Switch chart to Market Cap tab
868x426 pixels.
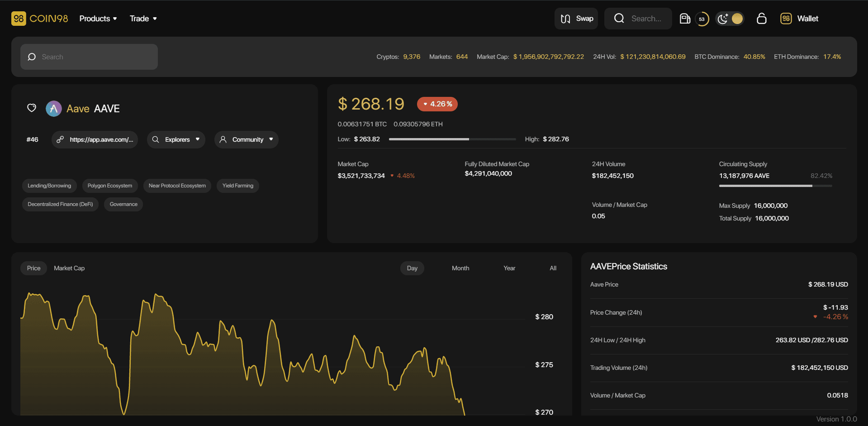pos(69,268)
